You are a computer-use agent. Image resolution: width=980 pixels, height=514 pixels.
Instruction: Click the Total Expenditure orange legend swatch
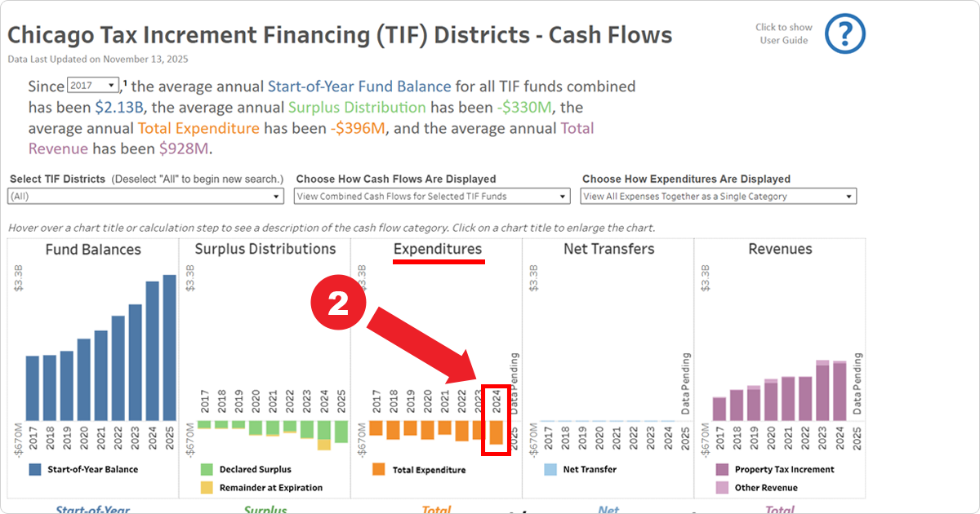pos(378,469)
